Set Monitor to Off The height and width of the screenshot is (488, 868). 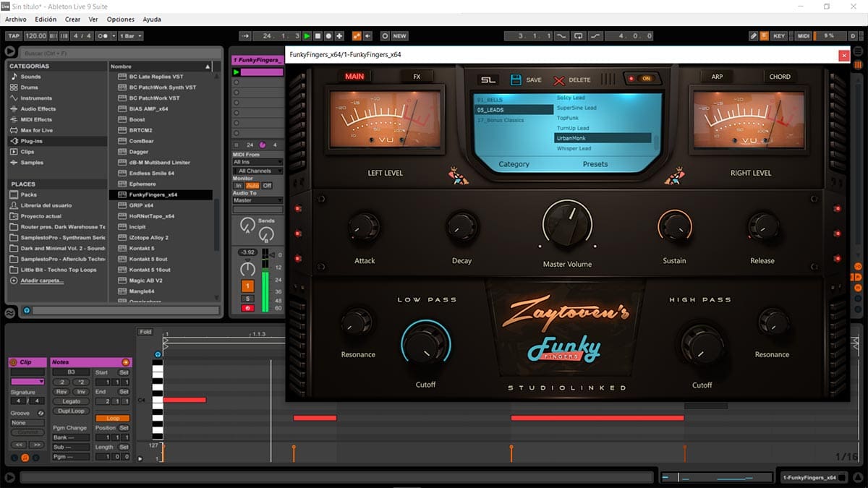click(267, 186)
